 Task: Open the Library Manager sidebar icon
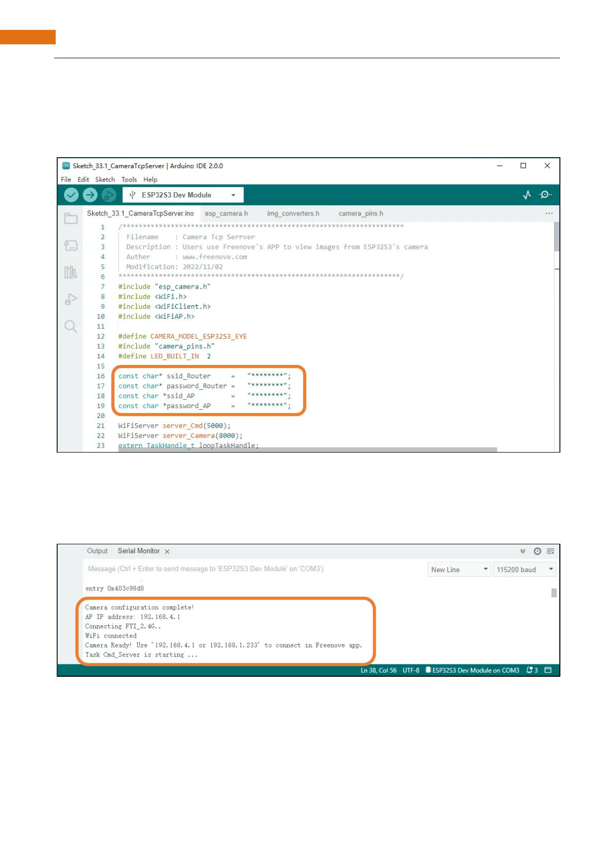pyautogui.click(x=71, y=272)
